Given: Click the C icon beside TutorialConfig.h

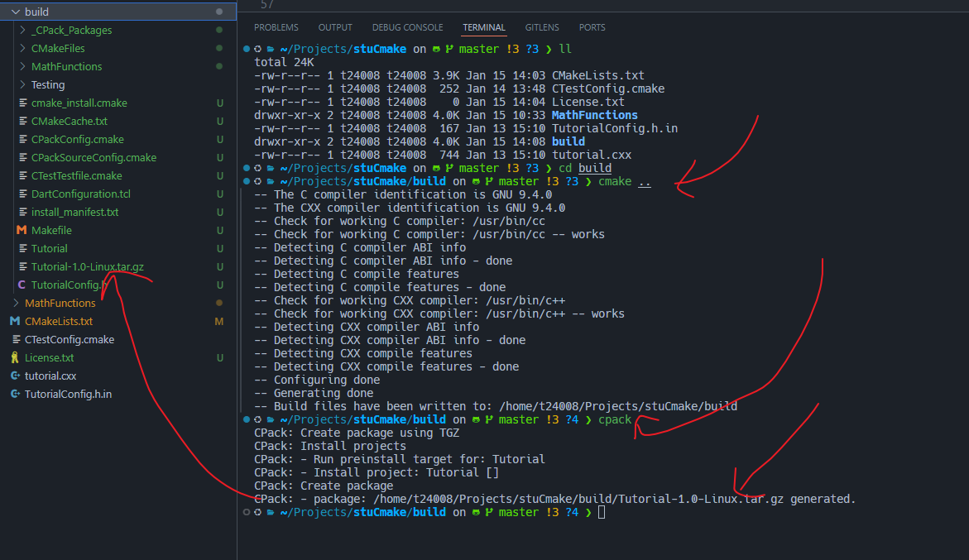Looking at the screenshot, I should 22,285.
